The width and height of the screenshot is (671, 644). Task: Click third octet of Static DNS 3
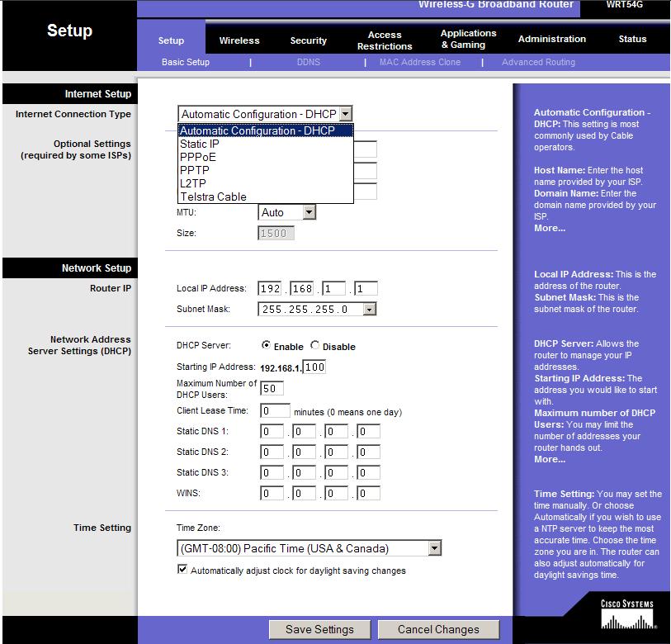coord(337,472)
